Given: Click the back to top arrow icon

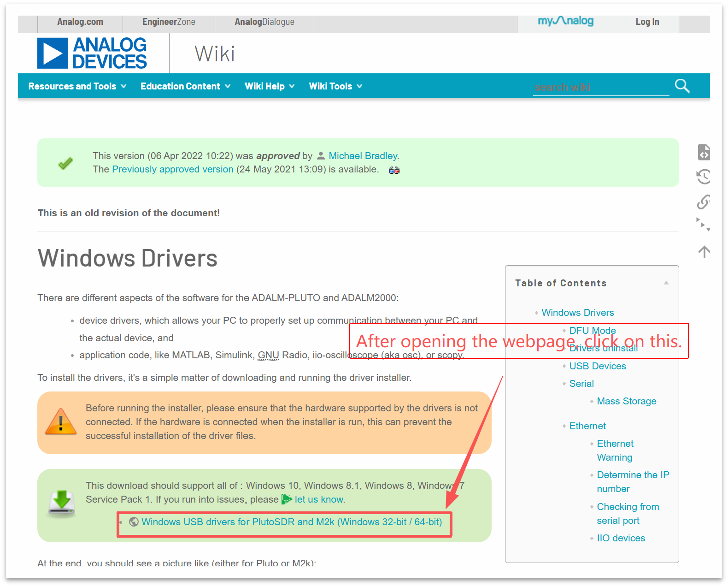Looking at the screenshot, I should pyautogui.click(x=704, y=252).
